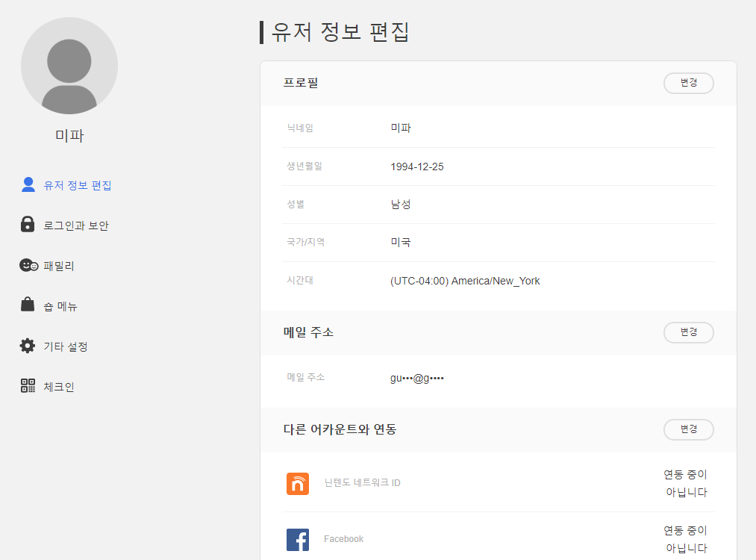Select the 기타 설정 menu item
Screen dimensions: 756x560
(54, 346)
